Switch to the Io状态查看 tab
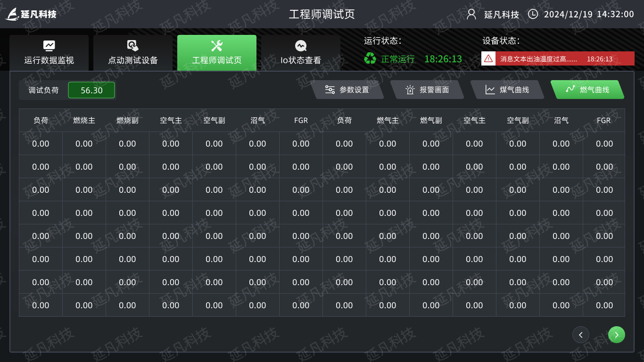Screen dimensions: 644x362 (300, 53)
